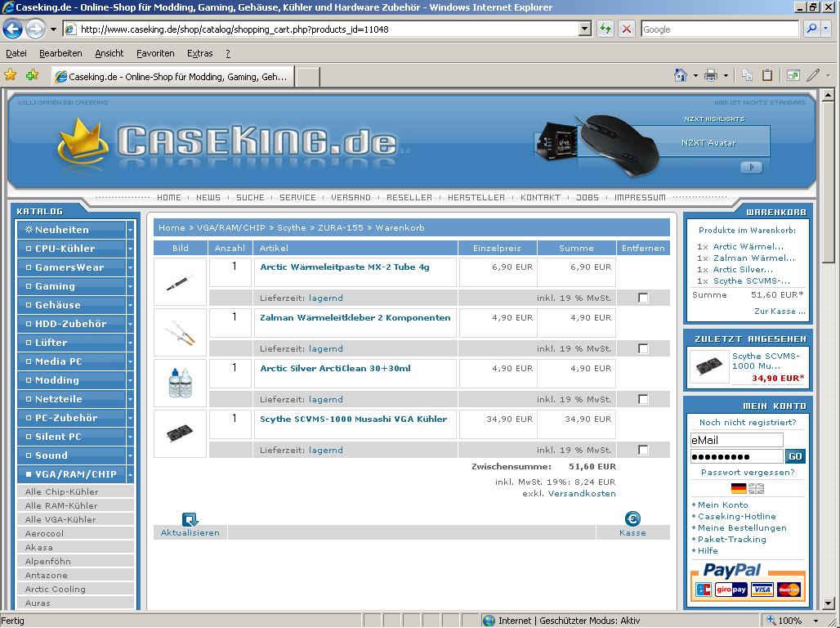
Task: Click the Add to Favorites icon
Action: (32, 75)
